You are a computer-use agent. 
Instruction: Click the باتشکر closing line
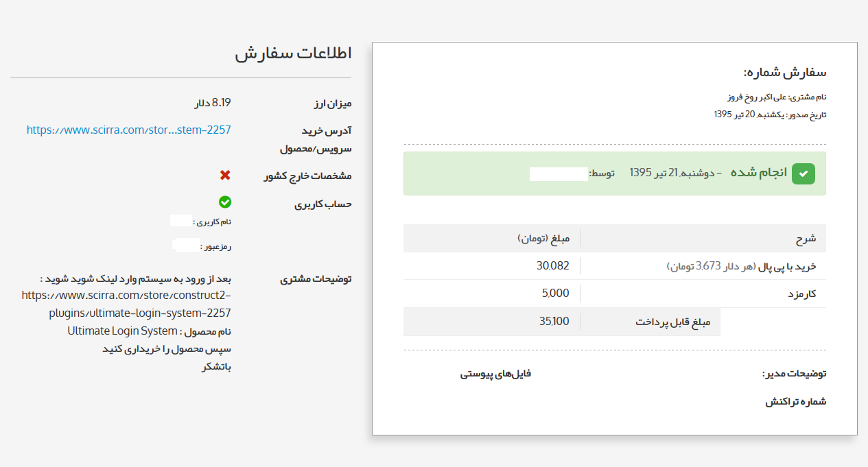pos(217,367)
